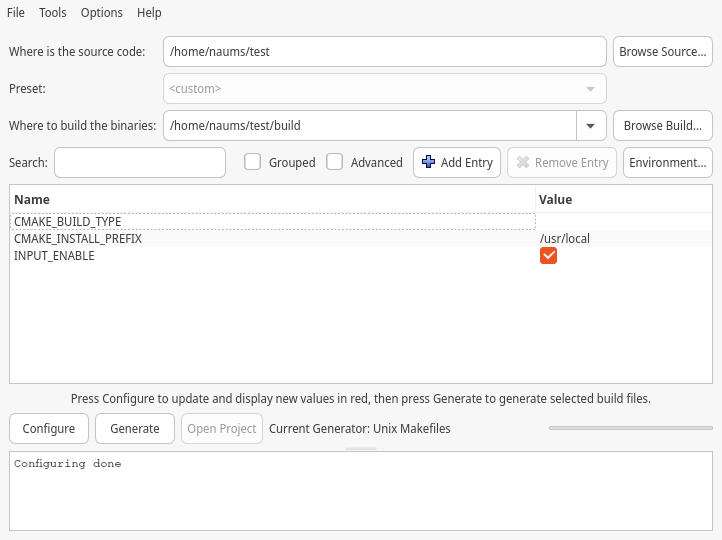Open the File menu
Screen dimensions: 722x540
click(17, 13)
